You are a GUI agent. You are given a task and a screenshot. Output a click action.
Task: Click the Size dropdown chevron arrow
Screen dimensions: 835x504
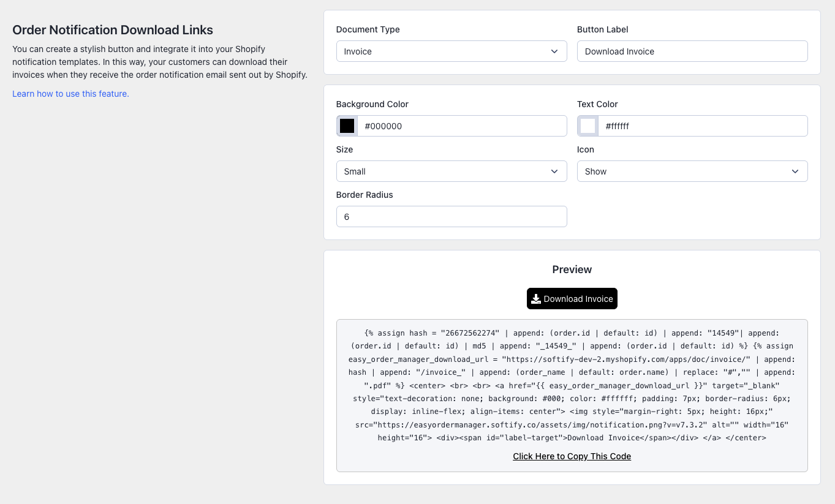(x=554, y=171)
